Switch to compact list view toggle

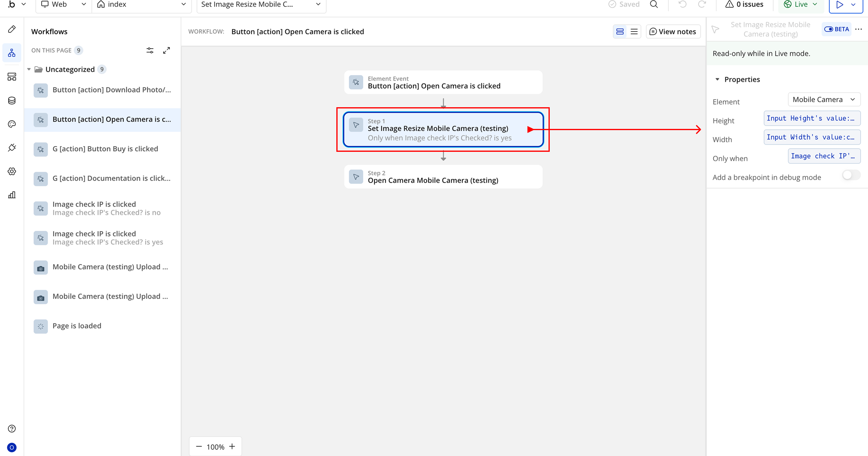point(634,32)
